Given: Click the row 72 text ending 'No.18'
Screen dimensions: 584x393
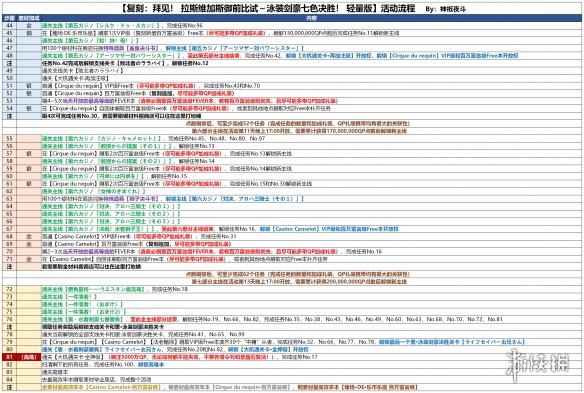Looking at the screenshot, I should 114,289.
